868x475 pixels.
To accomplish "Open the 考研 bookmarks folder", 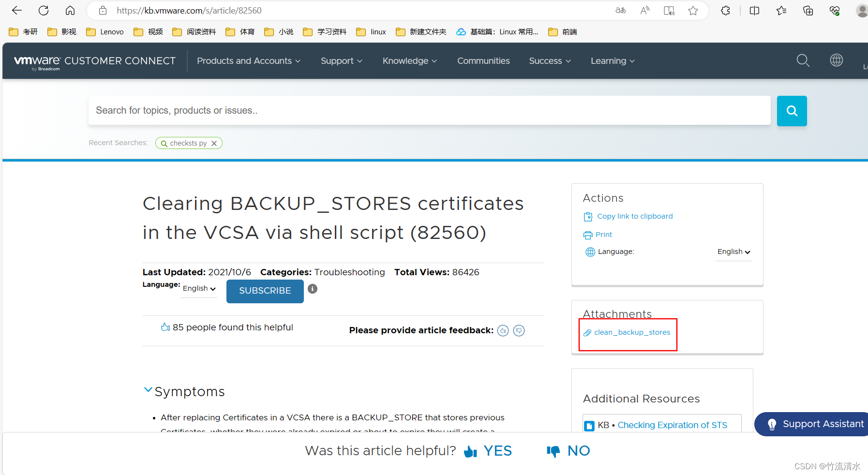I will (x=23, y=32).
